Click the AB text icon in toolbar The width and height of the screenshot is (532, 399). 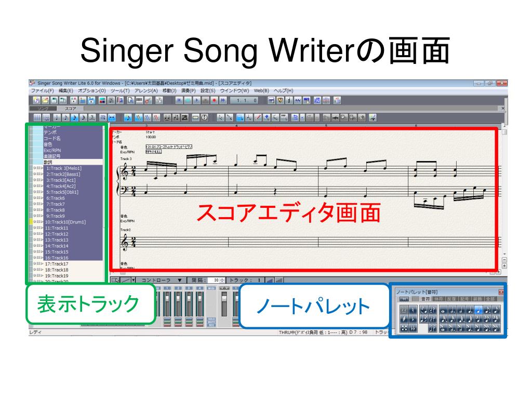coord(338,100)
